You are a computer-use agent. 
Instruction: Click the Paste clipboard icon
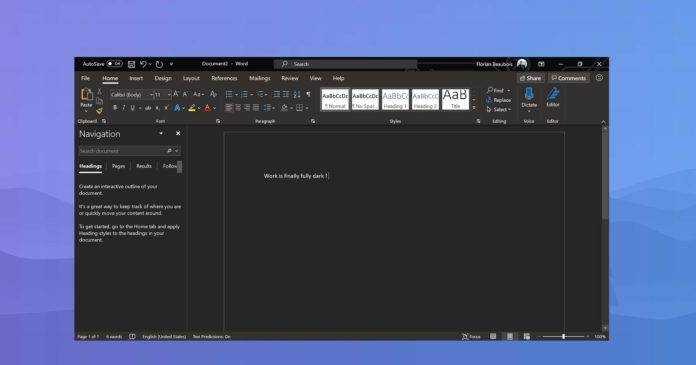(x=87, y=95)
